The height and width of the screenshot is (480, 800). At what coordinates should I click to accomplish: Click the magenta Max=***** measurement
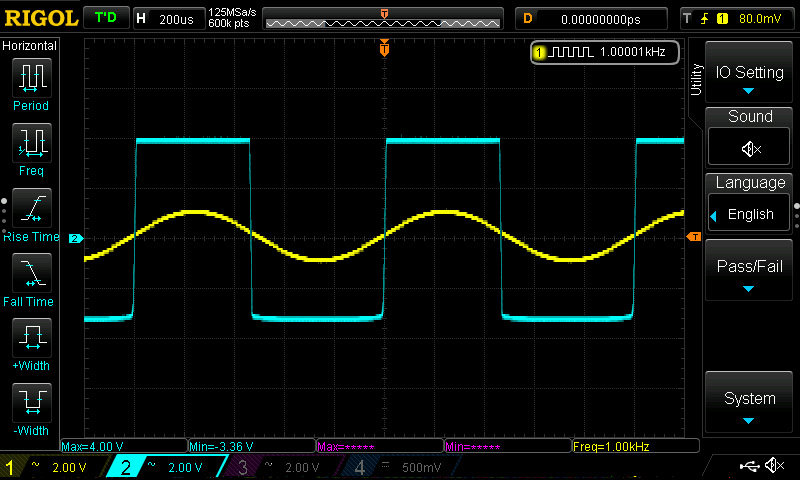pos(380,446)
